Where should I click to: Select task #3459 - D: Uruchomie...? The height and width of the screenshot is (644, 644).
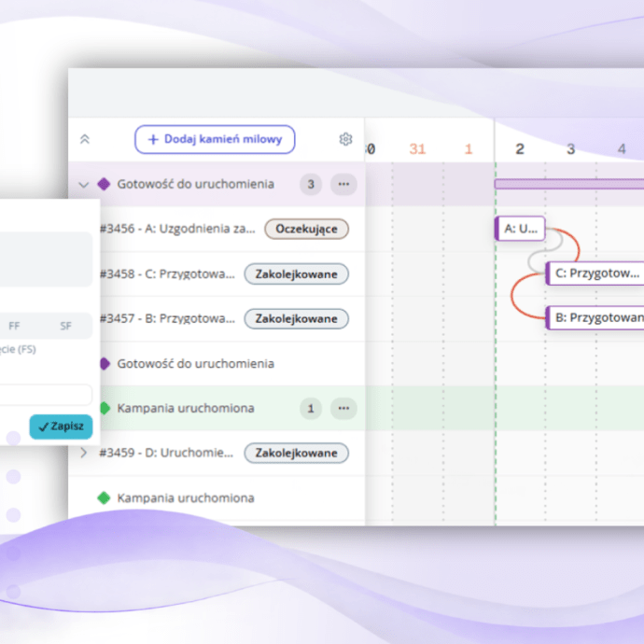[166, 453]
